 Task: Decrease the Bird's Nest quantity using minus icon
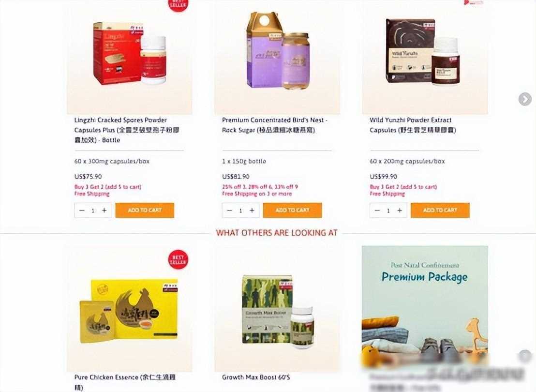click(229, 211)
